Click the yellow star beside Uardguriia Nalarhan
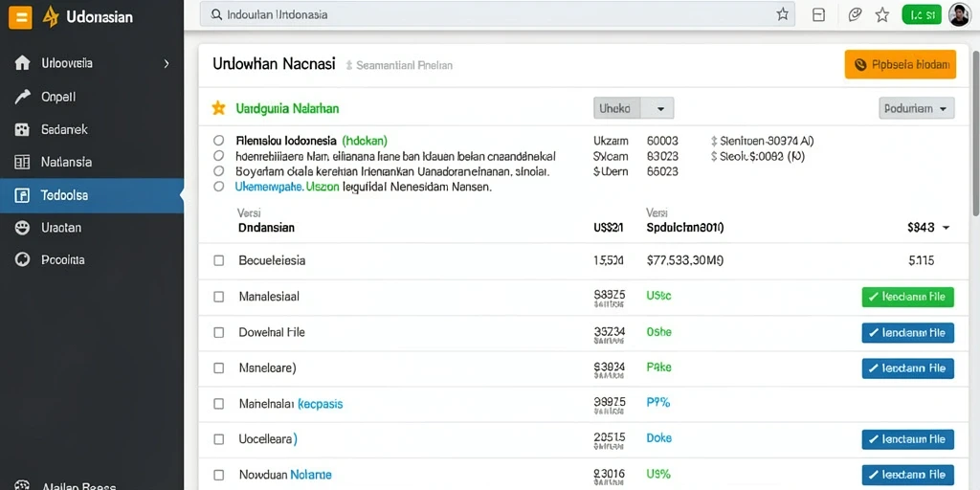Image resolution: width=980 pixels, height=490 pixels. tap(218, 108)
